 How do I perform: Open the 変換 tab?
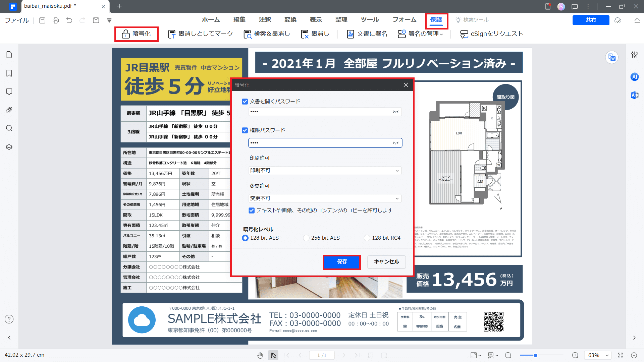[x=290, y=20]
